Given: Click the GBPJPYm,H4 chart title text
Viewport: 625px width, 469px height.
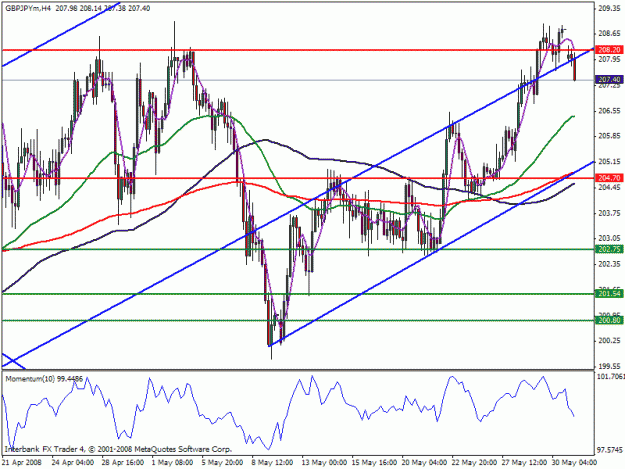Looking at the screenshot, I should (28, 8).
